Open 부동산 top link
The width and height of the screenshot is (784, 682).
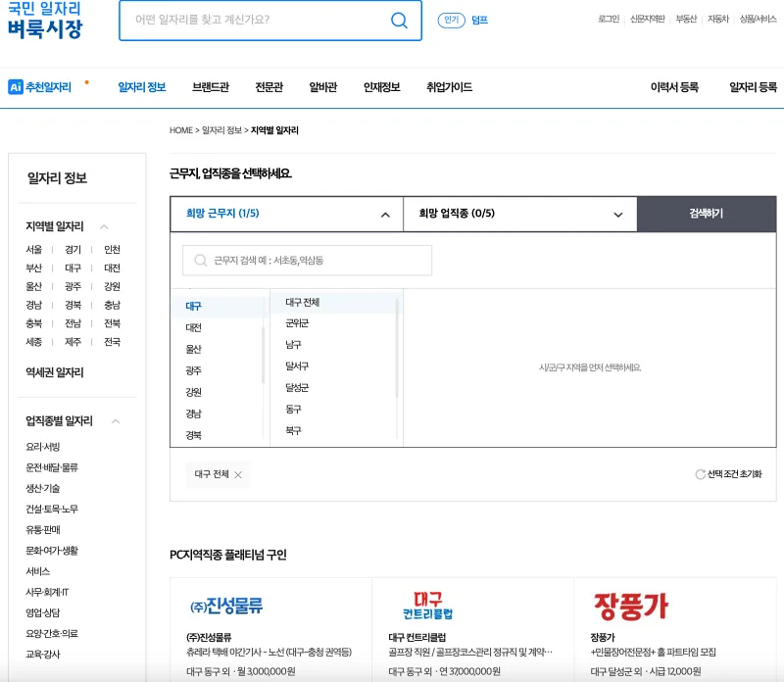point(686,19)
